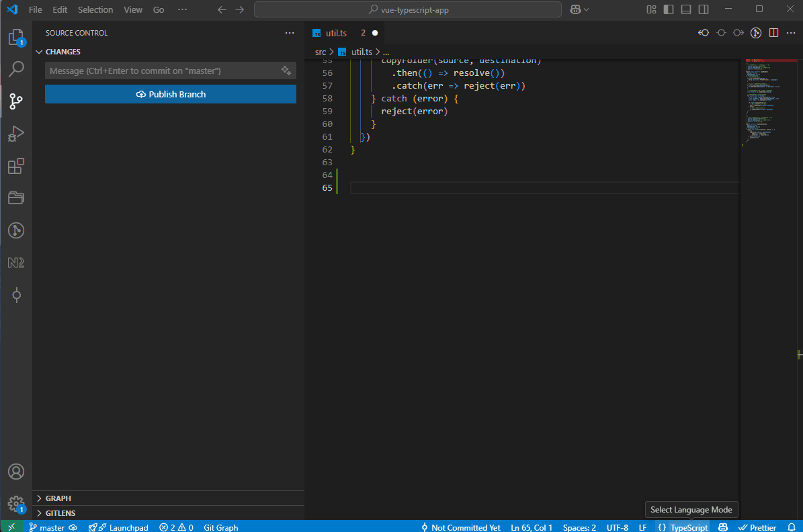Click src in the breadcrumb
The image size is (803, 532).
[x=320, y=52]
